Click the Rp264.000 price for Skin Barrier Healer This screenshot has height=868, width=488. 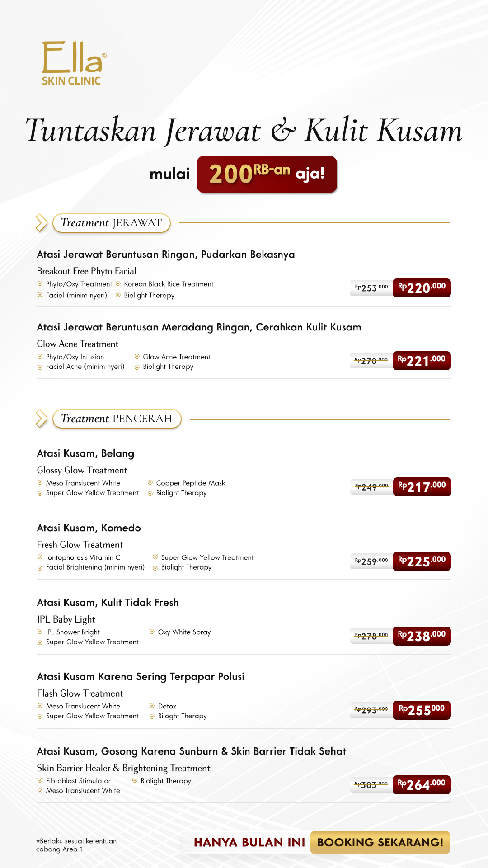coord(422,785)
